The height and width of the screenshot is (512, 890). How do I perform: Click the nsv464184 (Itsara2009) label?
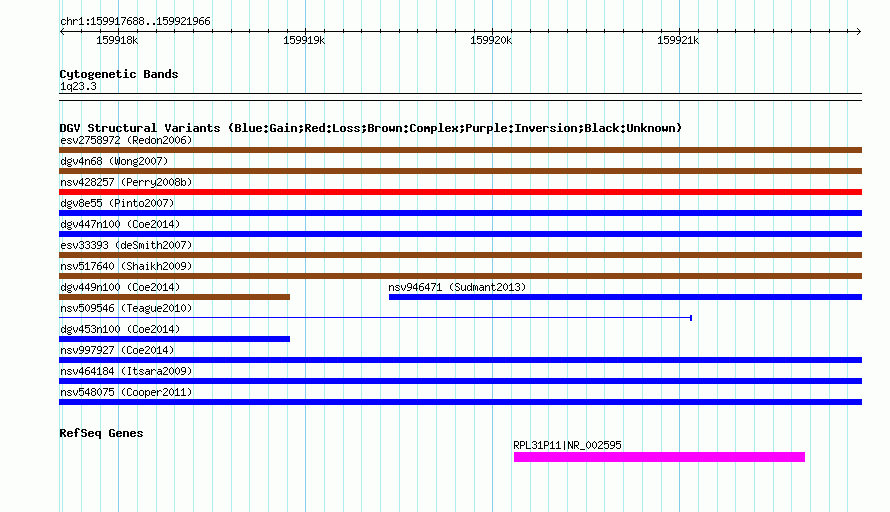[x=126, y=371]
